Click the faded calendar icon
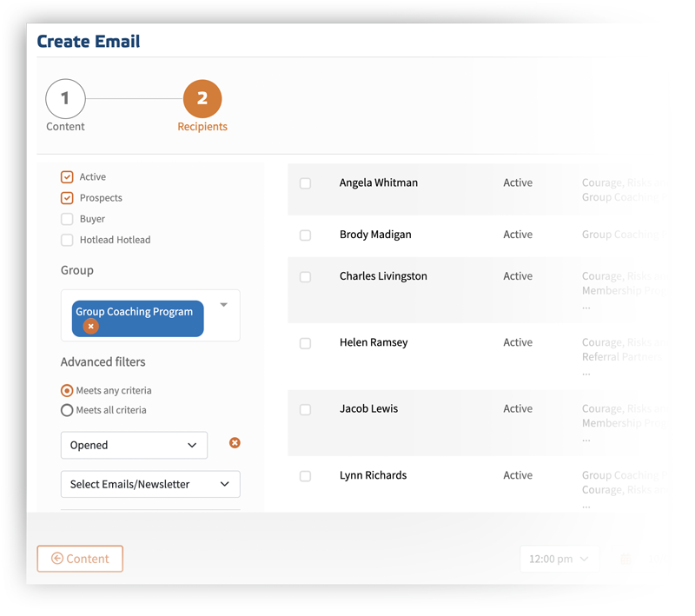The width and height of the screenshot is (695, 616). click(625, 559)
